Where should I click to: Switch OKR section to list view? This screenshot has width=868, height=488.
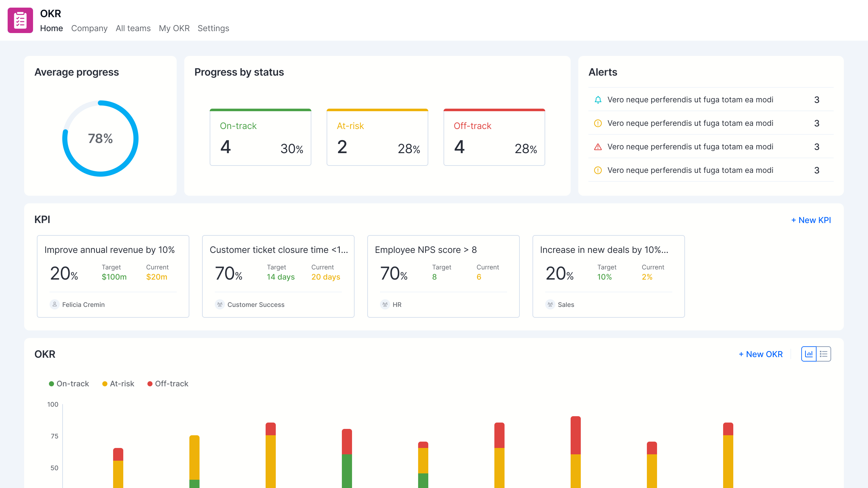tap(824, 354)
